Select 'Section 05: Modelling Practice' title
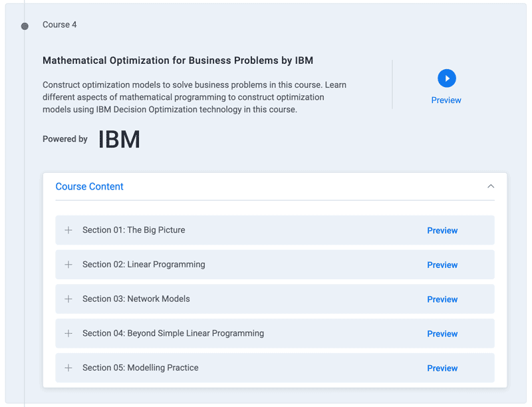The width and height of the screenshot is (532, 407). 140,368
